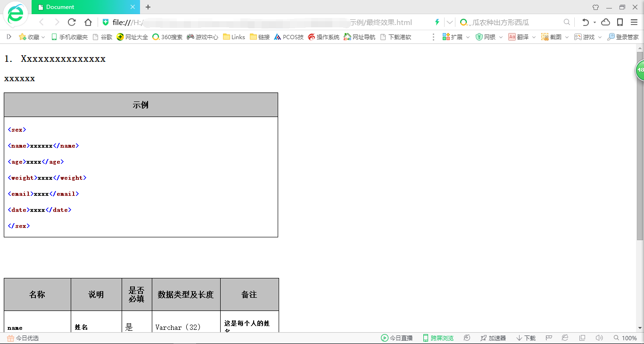Image resolution: width=644 pixels, height=344 pixels.
Task: Open 截图 screenshot dropdown
Action: pyautogui.click(x=555, y=37)
